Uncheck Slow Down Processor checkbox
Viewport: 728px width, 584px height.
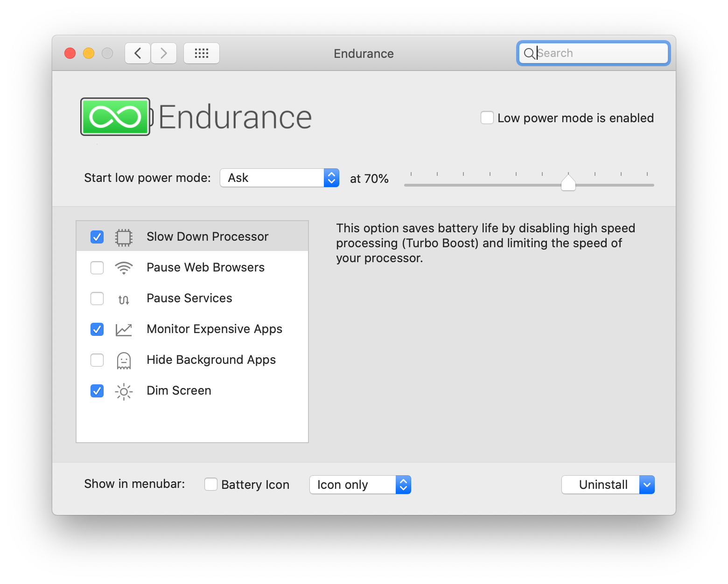coord(97,237)
